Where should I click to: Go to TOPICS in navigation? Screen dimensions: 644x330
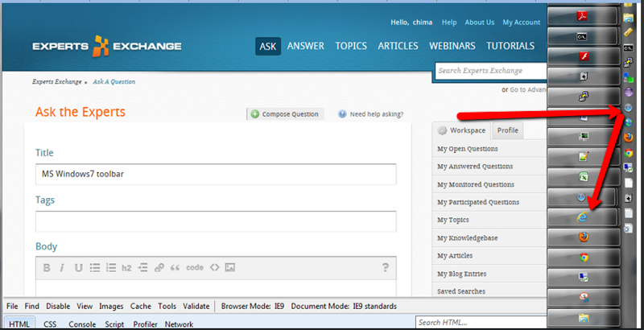coord(351,46)
